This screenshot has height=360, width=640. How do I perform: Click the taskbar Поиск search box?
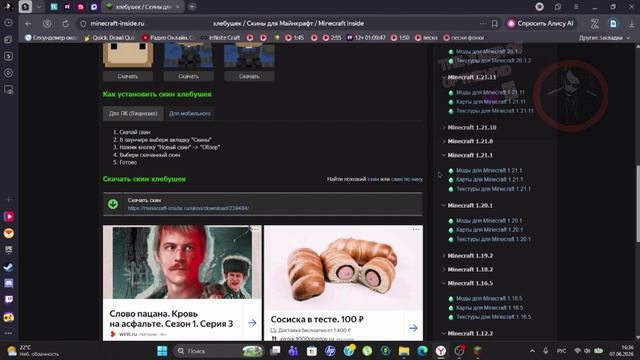pos(219,351)
